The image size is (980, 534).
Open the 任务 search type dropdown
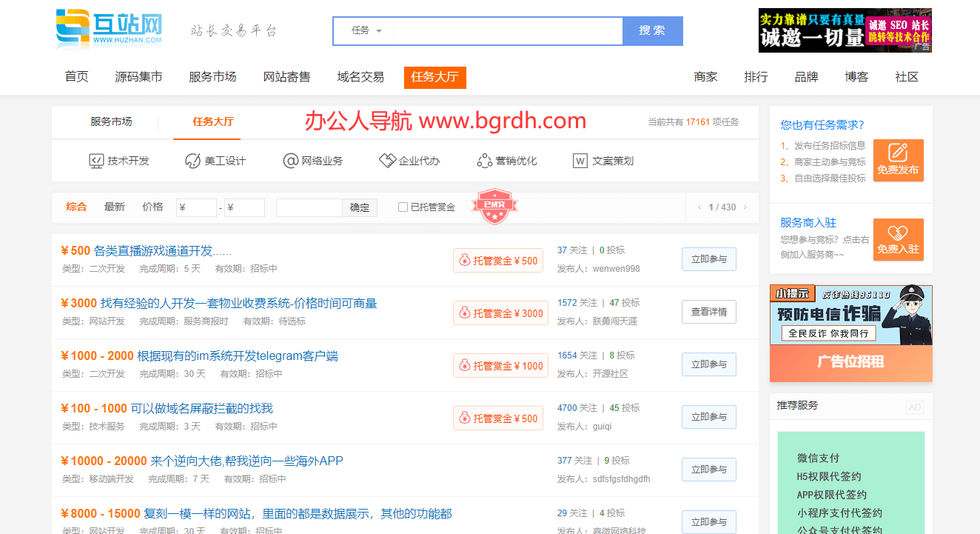click(x=366, y=30)
